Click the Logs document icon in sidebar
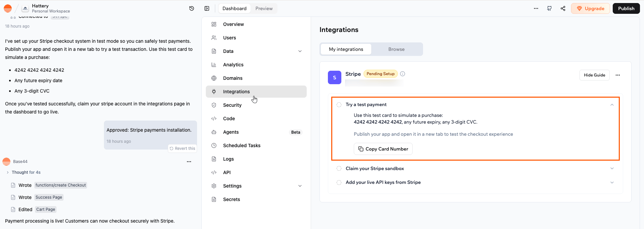Screen dimensions: 644x229 pos(214,159)
